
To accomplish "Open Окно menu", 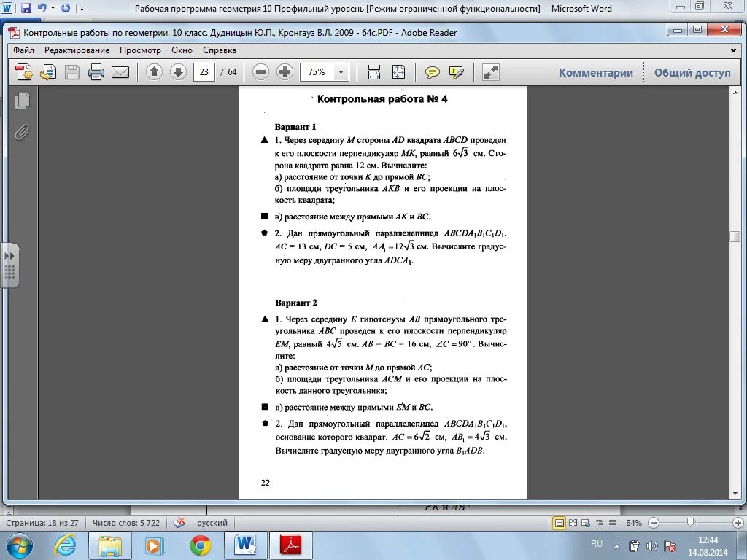I will [x=182, y=50].
